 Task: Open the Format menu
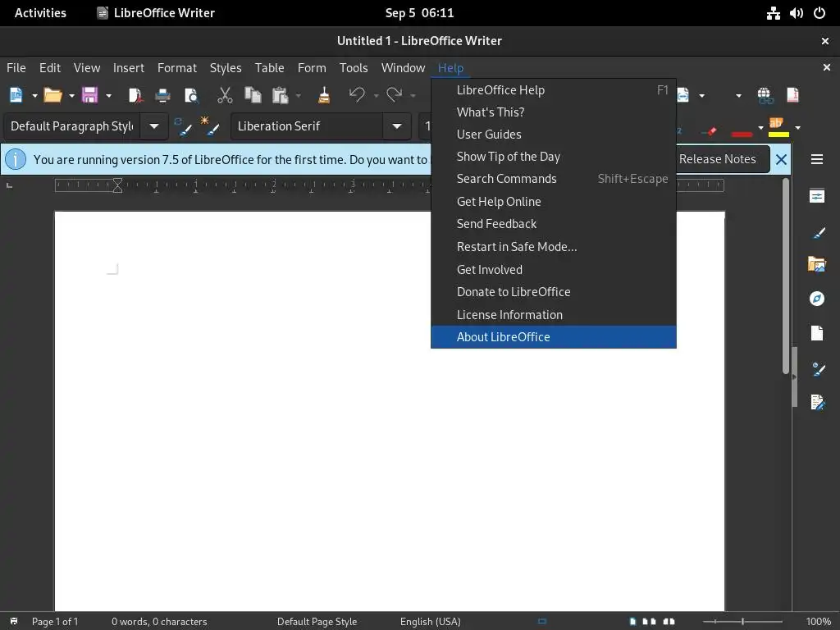pos(177,68)
